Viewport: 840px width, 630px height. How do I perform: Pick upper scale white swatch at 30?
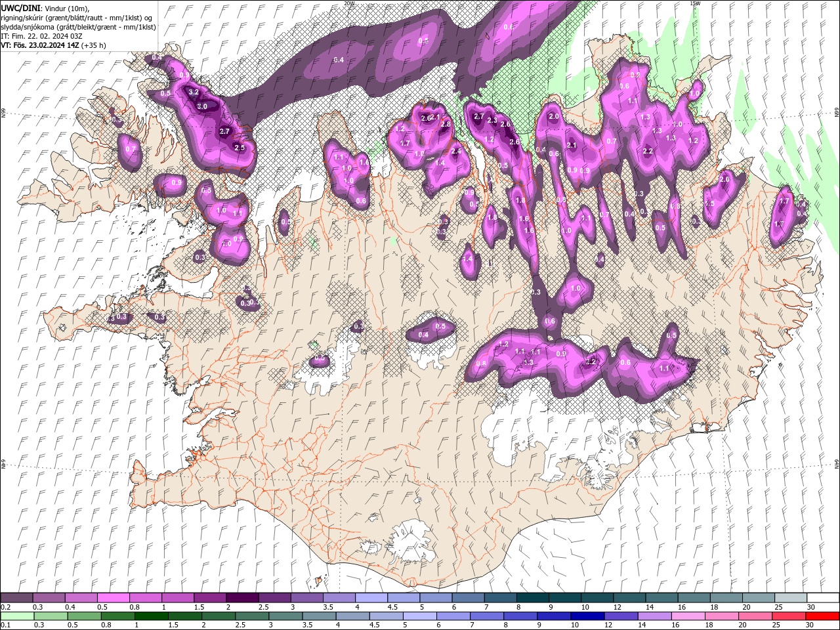click(x=823, y=598)
